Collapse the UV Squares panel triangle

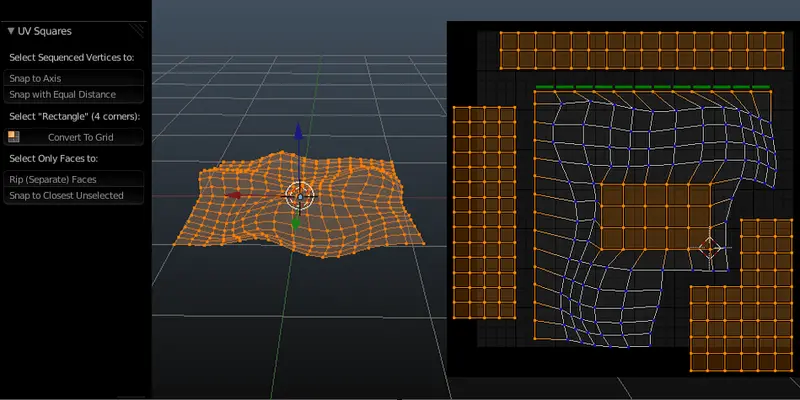click(11, 31)
